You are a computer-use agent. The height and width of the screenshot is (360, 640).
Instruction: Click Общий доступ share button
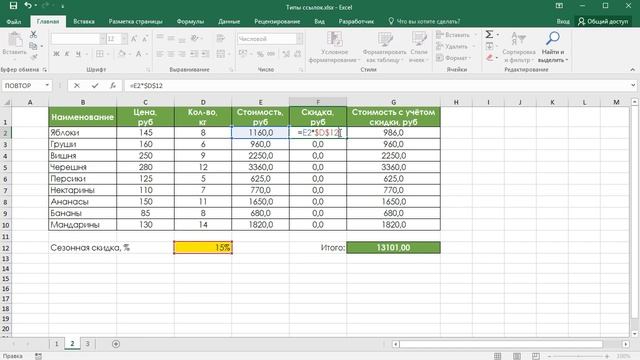click(603, 21)
